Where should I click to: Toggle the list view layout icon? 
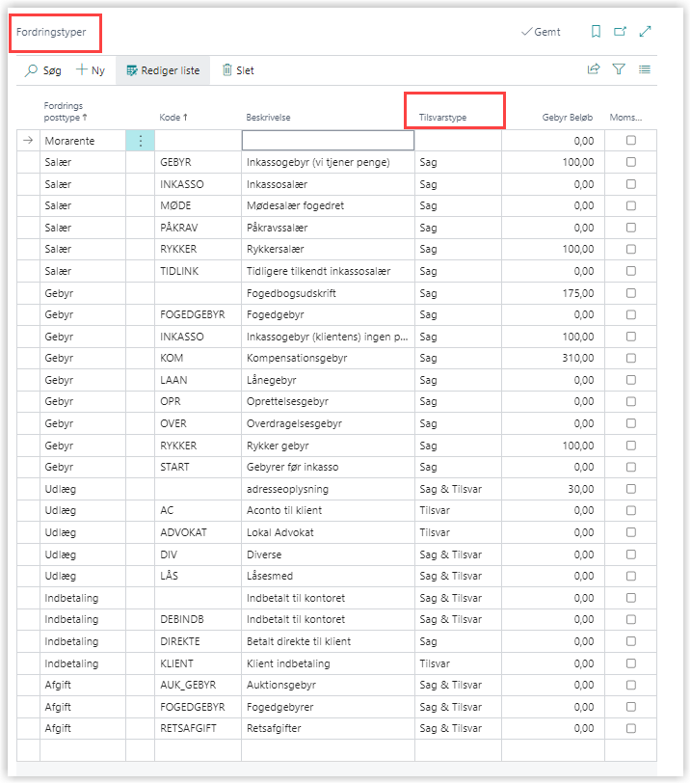click(644, 69)
